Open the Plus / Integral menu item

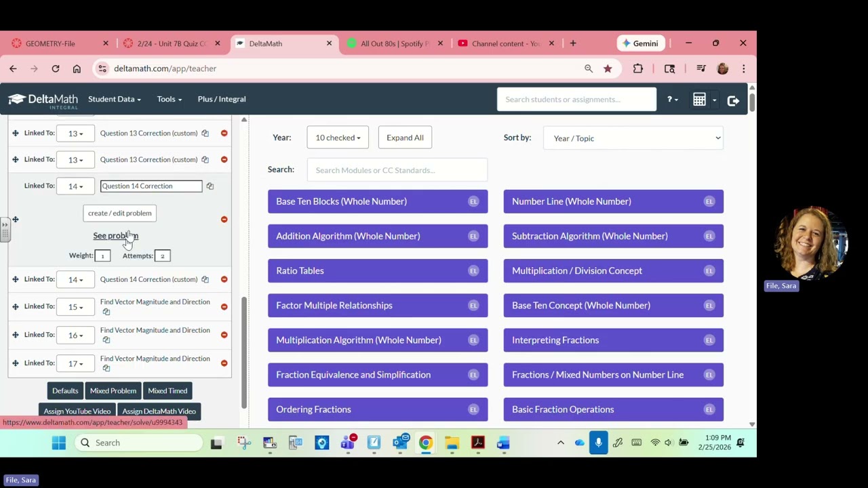(222, 99)
